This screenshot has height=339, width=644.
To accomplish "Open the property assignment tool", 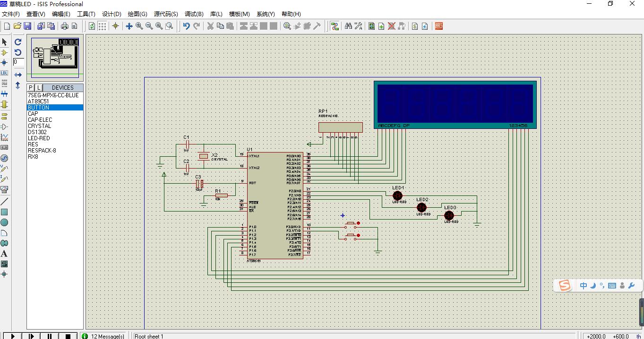I will tap(358, 26).
